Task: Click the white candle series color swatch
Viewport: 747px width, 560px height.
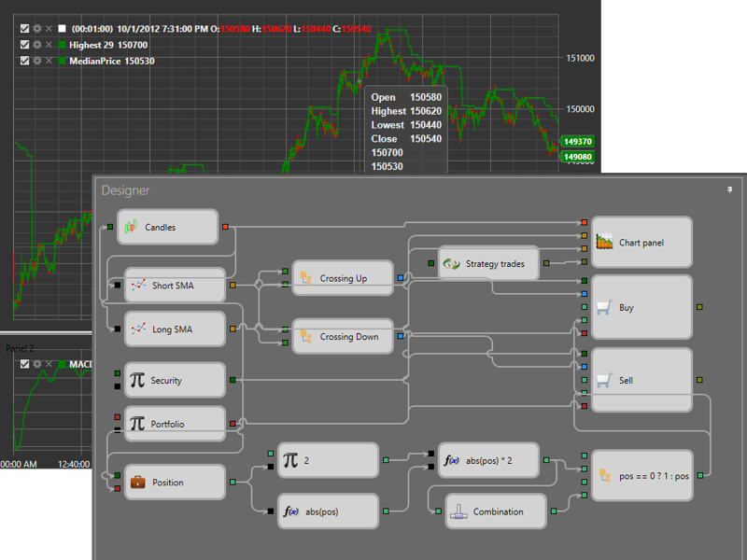Action: tap(62, 29)
